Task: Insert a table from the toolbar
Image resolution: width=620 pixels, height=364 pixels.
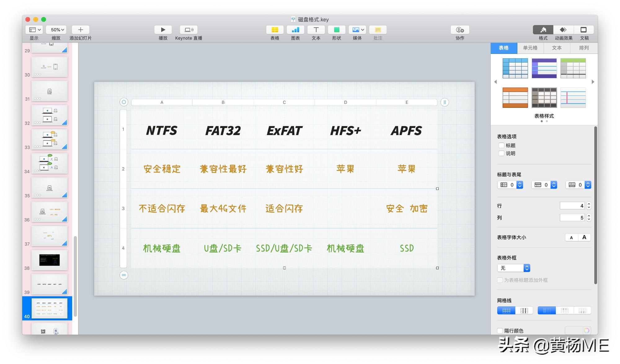Action: [274, 30]
